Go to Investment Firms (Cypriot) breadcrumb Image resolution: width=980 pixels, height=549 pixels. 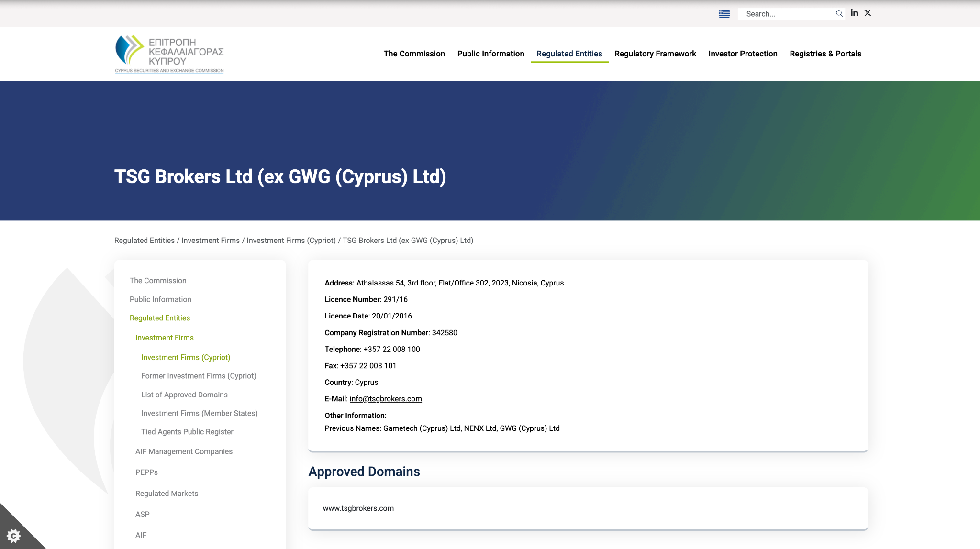[291, 241]
